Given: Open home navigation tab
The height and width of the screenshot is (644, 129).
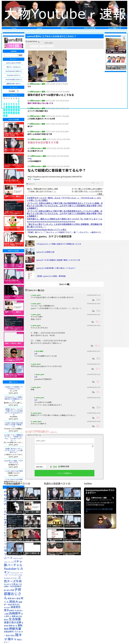Looking at the screenshot, I should (x=14, y=28).
